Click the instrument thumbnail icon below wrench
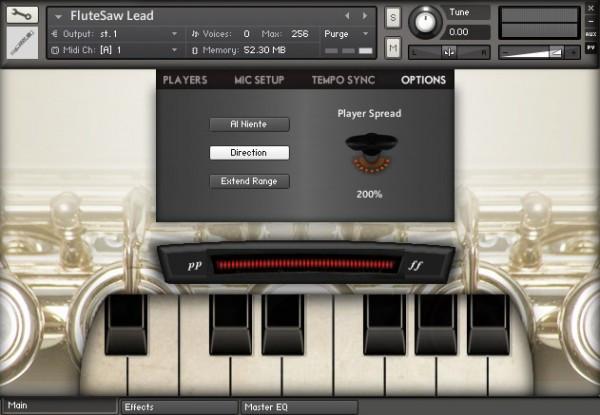The height and width of the screenshot is (415, 600). pos(22,42)
